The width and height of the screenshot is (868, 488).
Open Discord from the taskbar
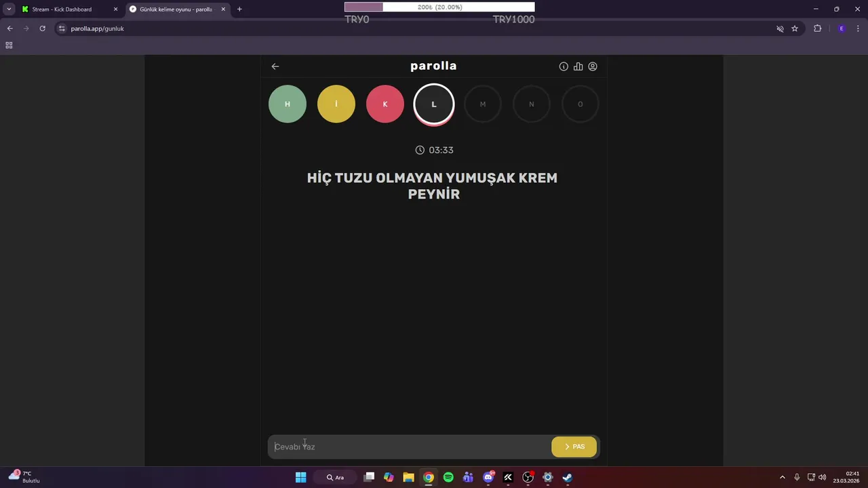tap(488, 477)
